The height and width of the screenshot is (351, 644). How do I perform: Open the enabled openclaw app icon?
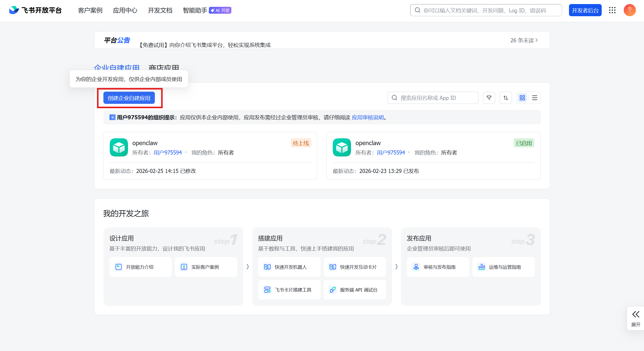click(342, 147)
